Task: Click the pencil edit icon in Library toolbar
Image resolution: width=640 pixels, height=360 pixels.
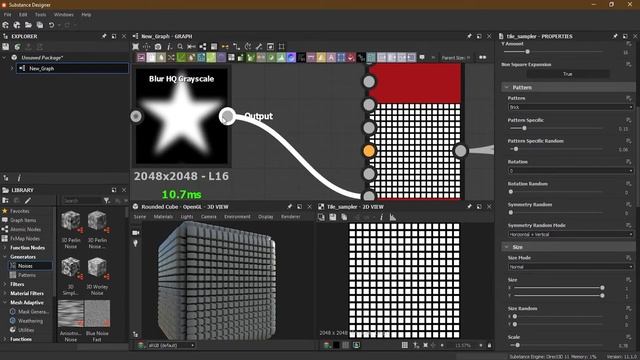Action: (x=28, y=200)
